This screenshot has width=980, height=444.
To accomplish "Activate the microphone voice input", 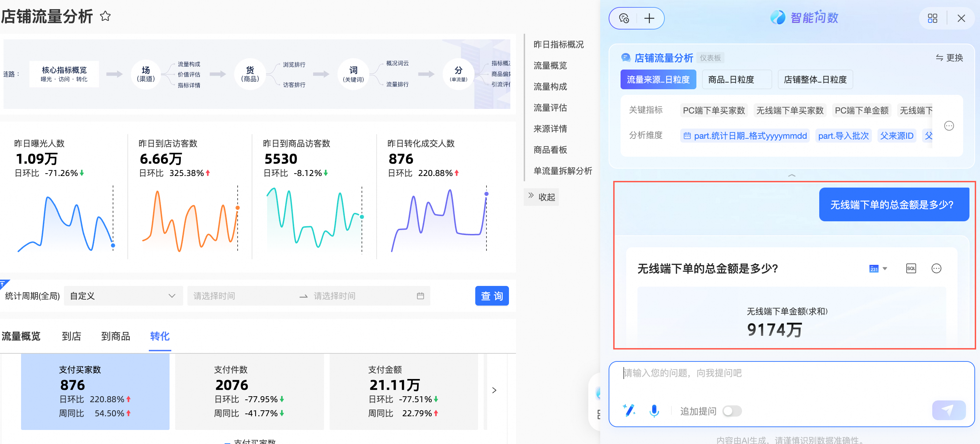I will coord(654,411).
